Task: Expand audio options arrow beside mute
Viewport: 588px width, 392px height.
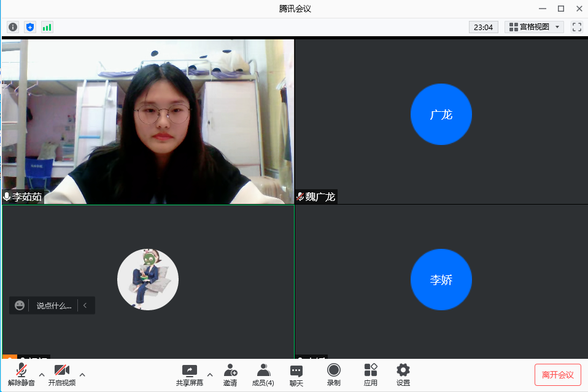Action: coord(42,374)
